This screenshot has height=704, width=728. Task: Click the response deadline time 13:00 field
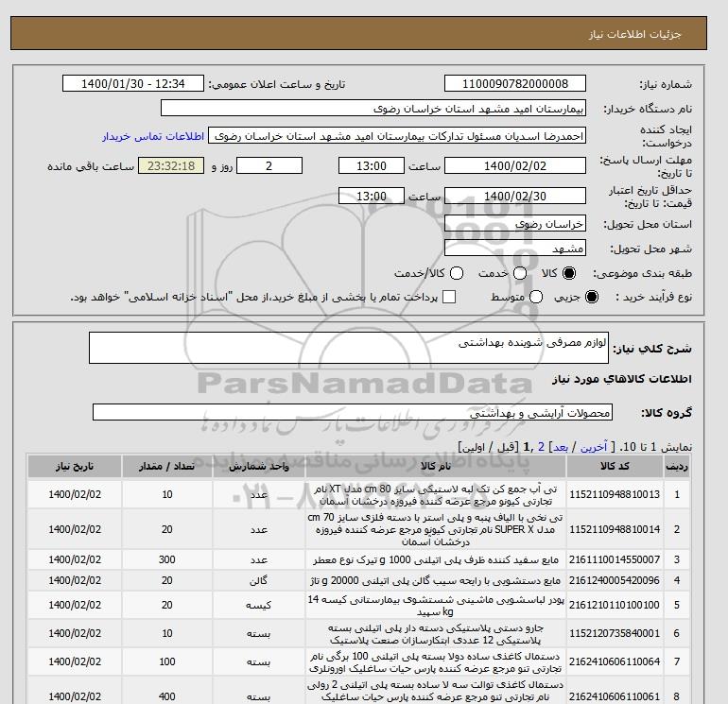click(x=371, y=165)
